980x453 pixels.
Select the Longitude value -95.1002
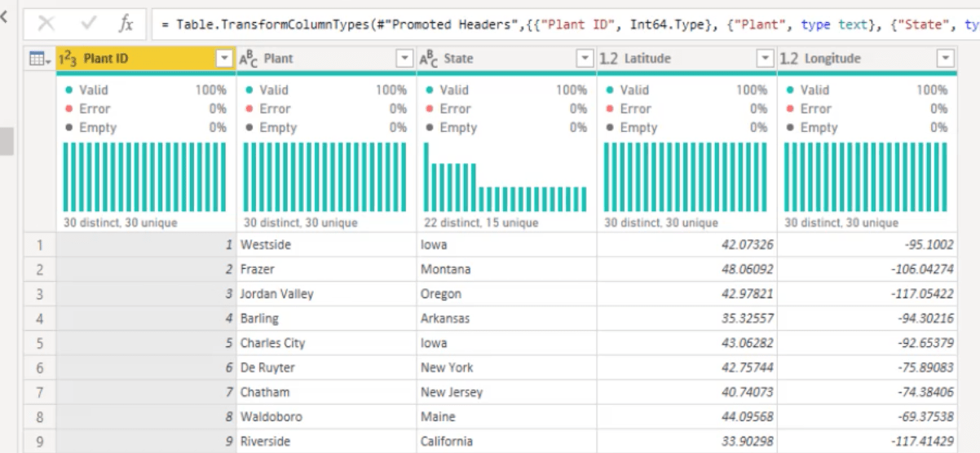[867, 244]
